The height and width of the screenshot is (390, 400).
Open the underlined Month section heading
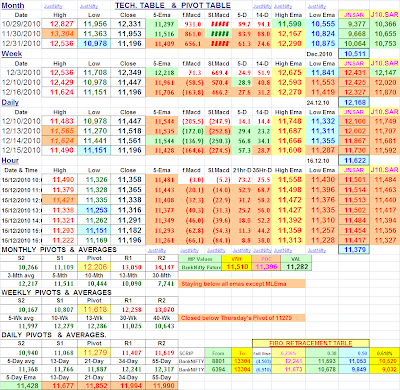click(x=13, y=6)
